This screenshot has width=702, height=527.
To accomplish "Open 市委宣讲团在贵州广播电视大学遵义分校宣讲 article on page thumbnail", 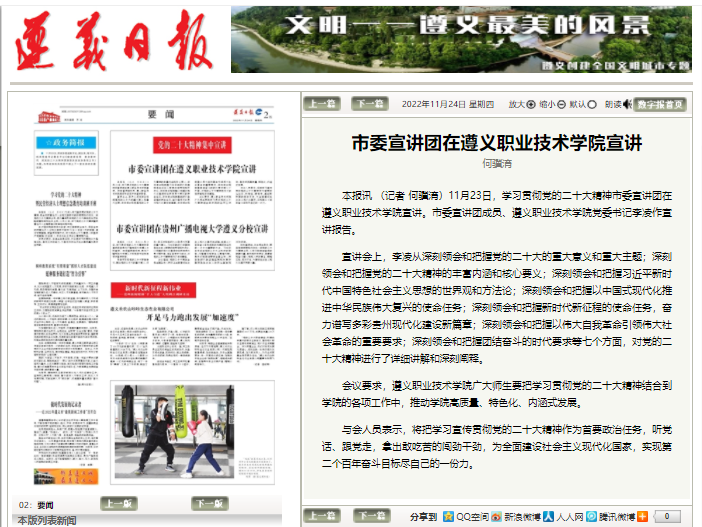I will 192,229.
